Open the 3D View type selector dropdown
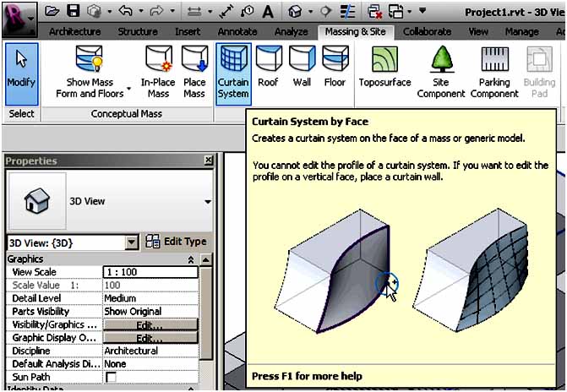 pos(207,203)
